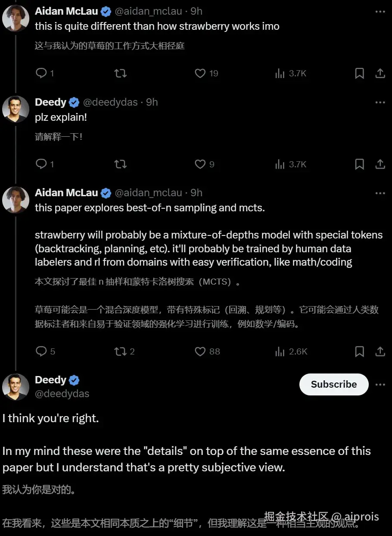
Task: Share Aidan's first tweet
Action: pyautogui.click(x=380, y=73)
